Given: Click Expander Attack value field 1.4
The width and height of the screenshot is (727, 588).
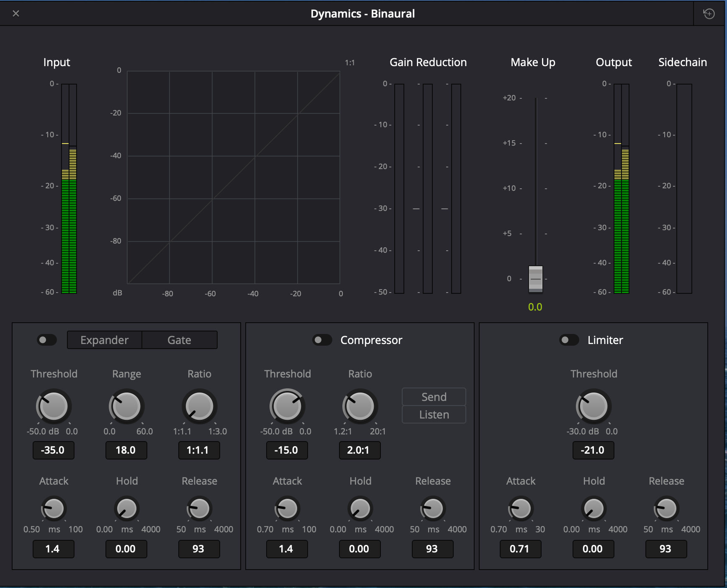Looking at the screenshot, I should point(54,549).
